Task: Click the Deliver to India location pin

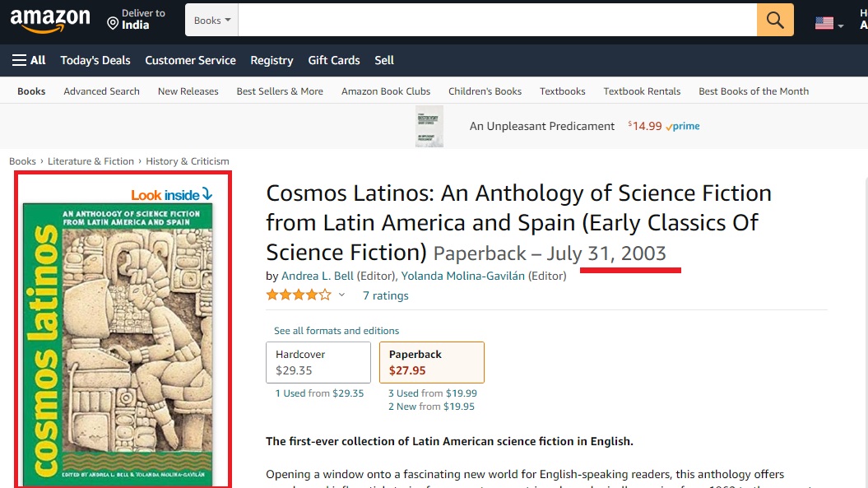Action: pyautogui.click(x=113, y=23)
